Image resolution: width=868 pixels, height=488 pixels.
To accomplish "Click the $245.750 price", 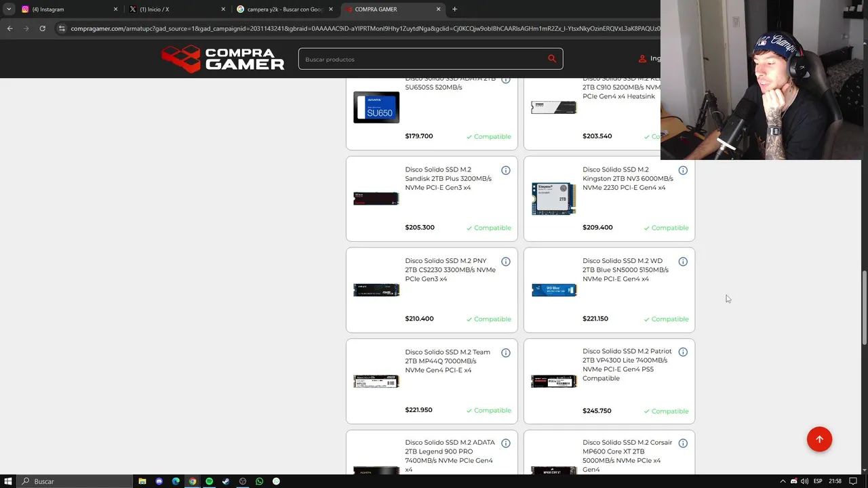I will [597, 411].
